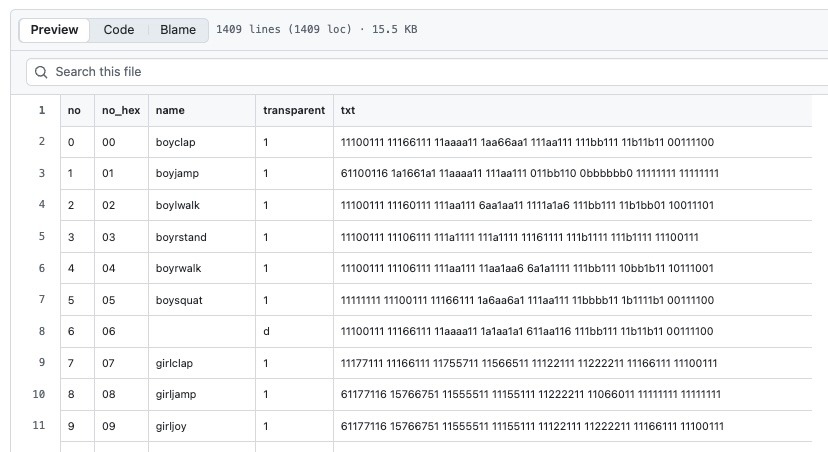The width and height of the screenshot is (828, 452).
Task: Click the empty name cell in row 06
Action: tap(200, 331)
